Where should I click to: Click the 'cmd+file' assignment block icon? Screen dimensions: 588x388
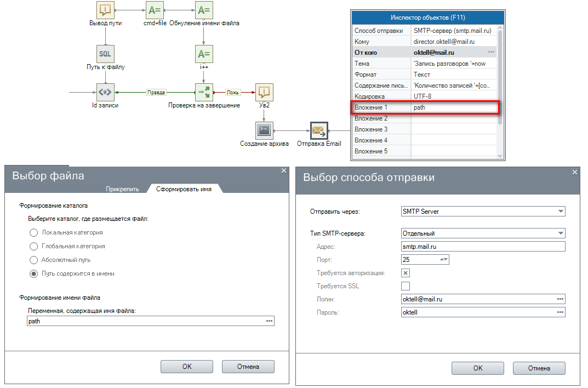coord(155,10)
